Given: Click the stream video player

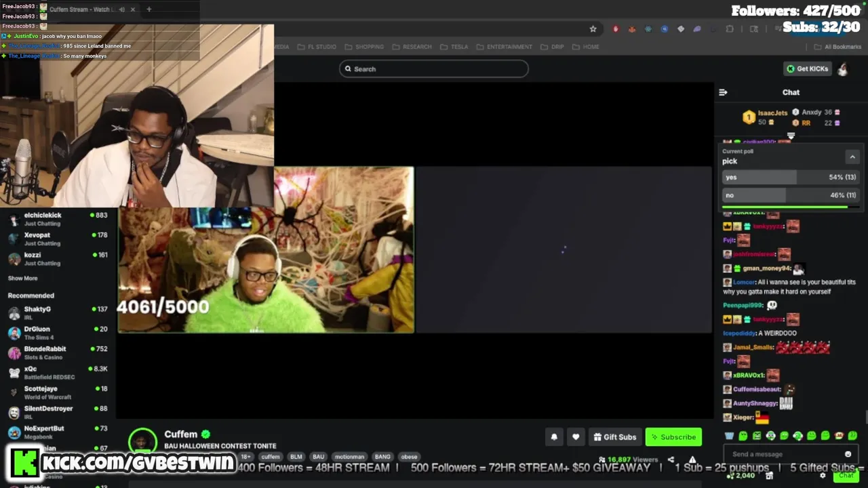Looking at the screenshot, I should tap(415, 250).
